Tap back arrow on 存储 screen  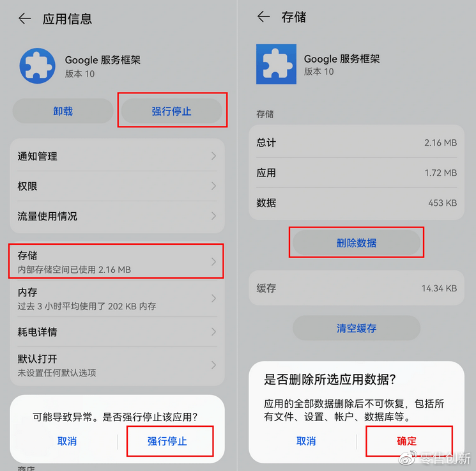pyautogui.click(x=263, y=17)
